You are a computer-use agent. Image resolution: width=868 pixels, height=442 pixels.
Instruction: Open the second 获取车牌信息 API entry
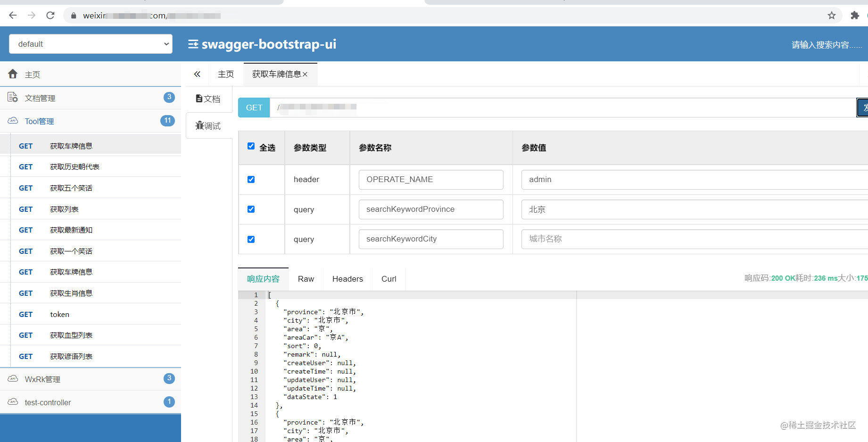click(x=91, y=272)
